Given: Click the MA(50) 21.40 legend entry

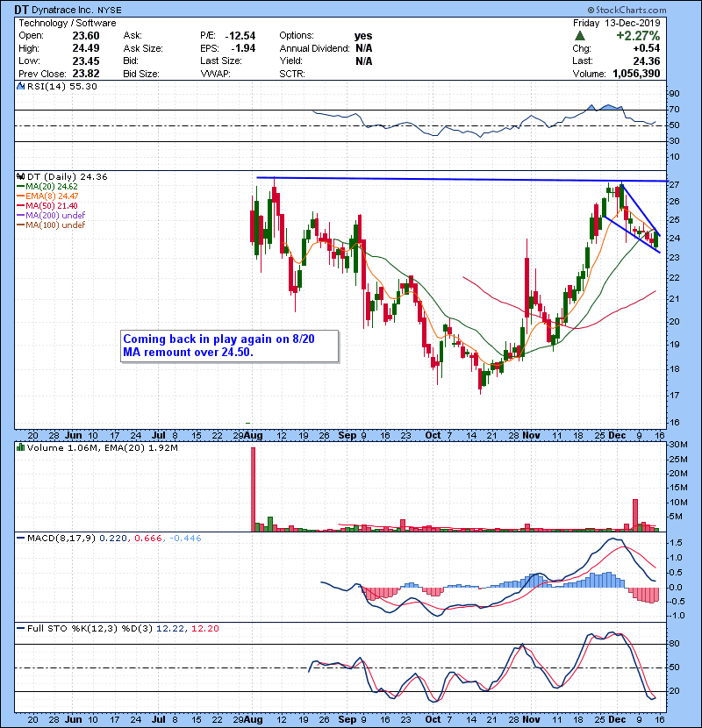Looking at the screenshot, I should tap(48, 205).
